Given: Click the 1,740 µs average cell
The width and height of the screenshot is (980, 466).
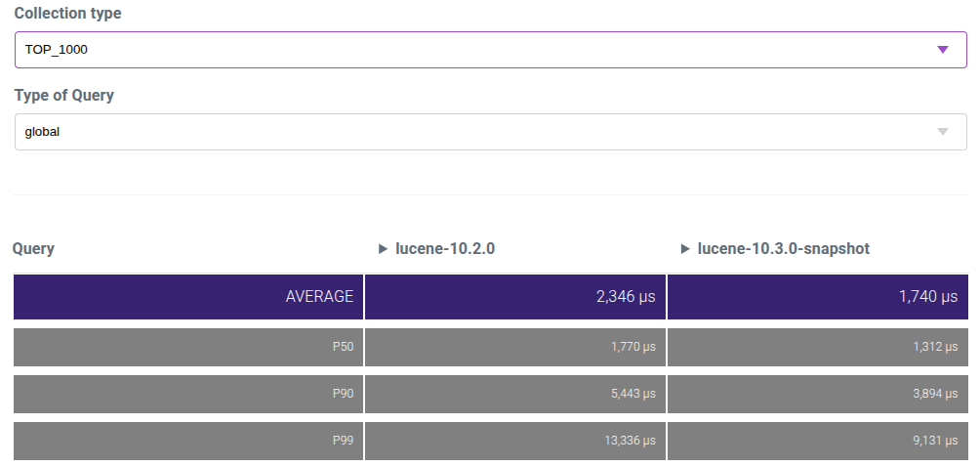Looking at the screenshot, I should [x=818, y=296].
